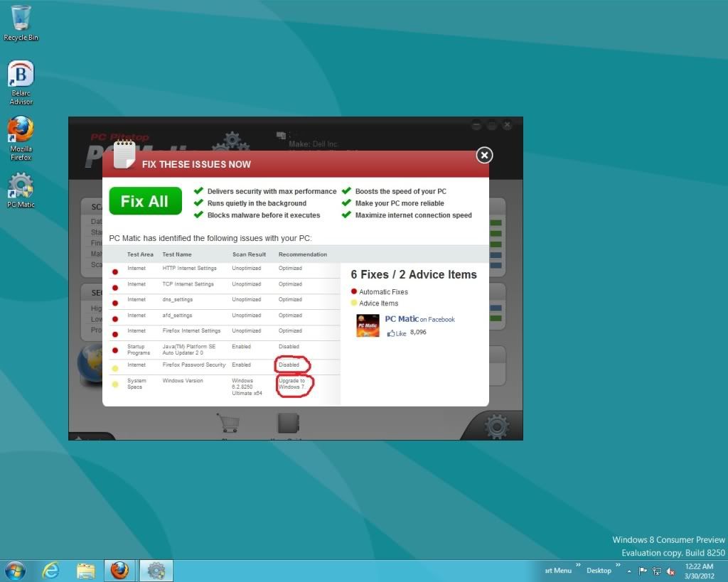Viewport: 728px width, 582px height.
Task: Select the Belarc Advisor desktop shortcut
Action: [21, 82]
